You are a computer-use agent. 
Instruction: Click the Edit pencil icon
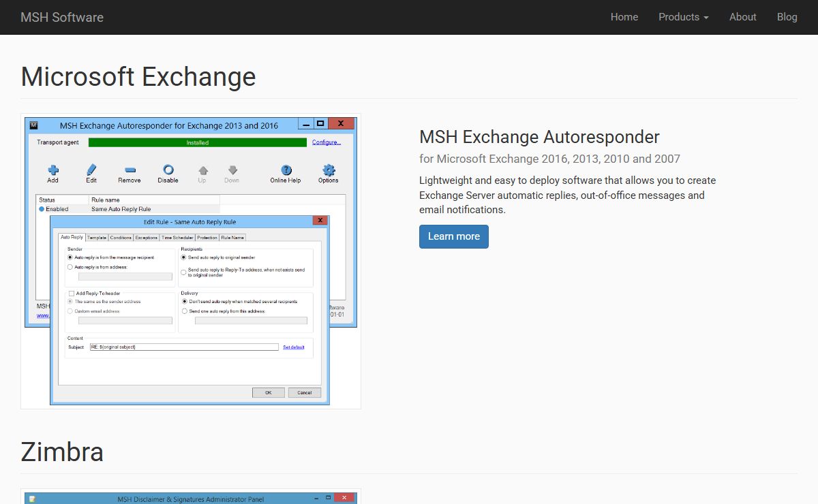pos(91,170)
